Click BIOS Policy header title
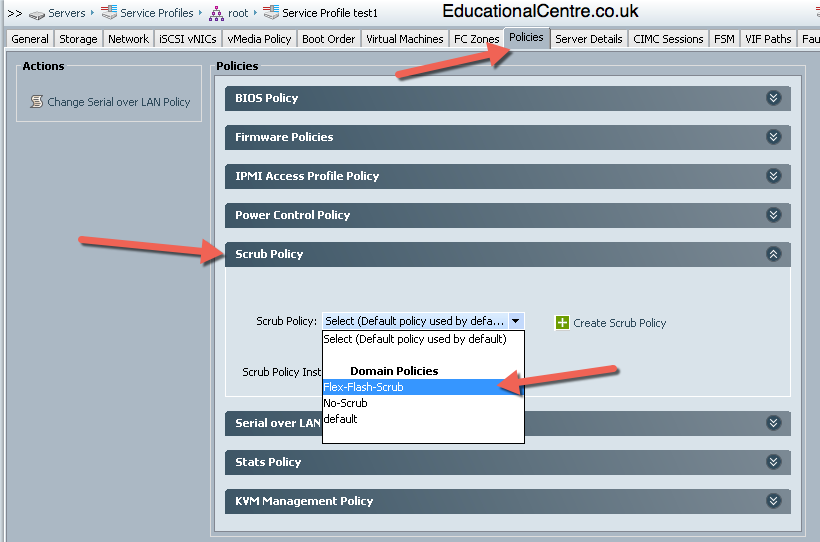This screenshot has width=820, height=542. (267, 98)
